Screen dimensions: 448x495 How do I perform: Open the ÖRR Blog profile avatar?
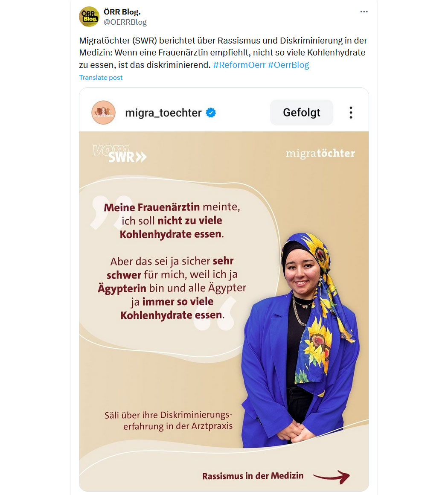click(89, 17)
